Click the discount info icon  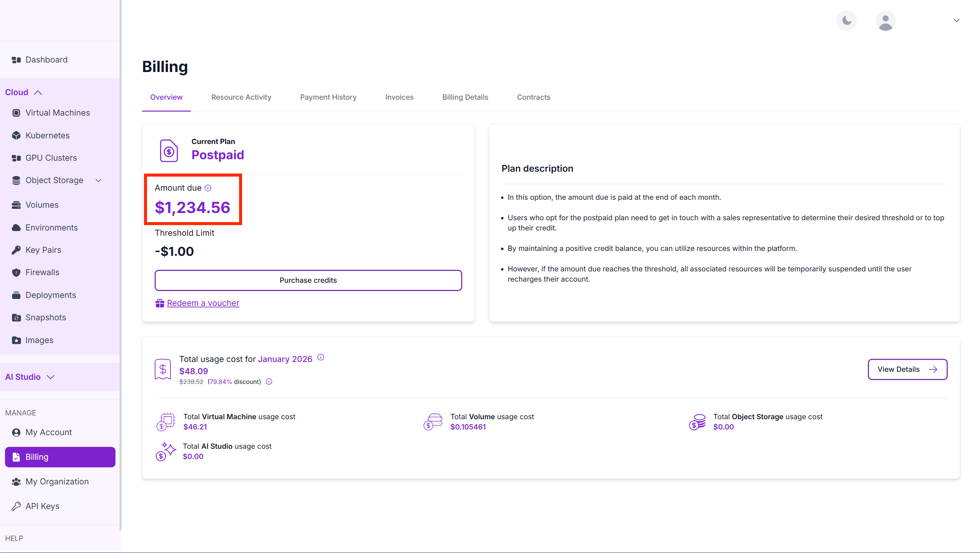tap(269, 382)
